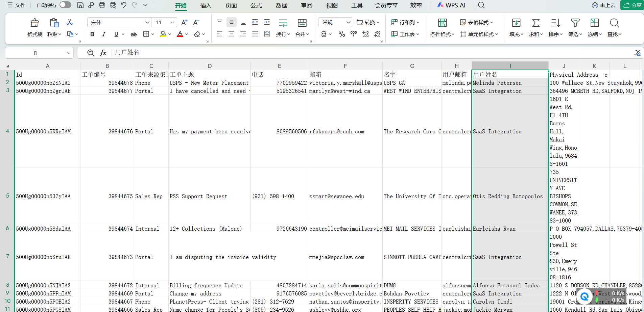Screen dimensions: 644x312
Task: Click the Find (查找) button
Action: click(614, 28)
